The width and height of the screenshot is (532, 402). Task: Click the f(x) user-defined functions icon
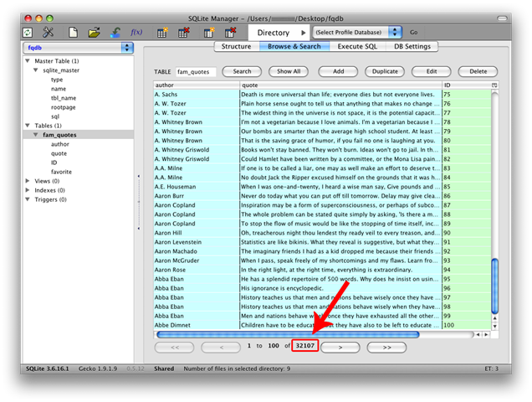pos(136,33)
